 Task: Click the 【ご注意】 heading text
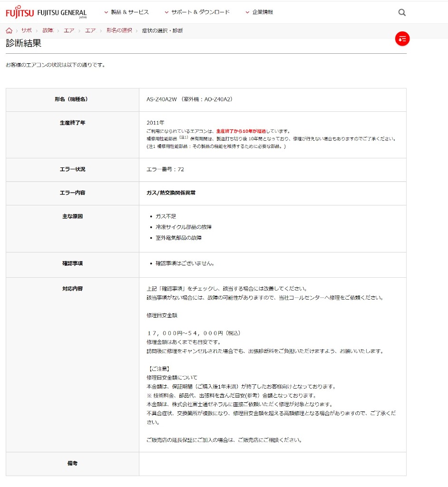click(x=159, y=369)
